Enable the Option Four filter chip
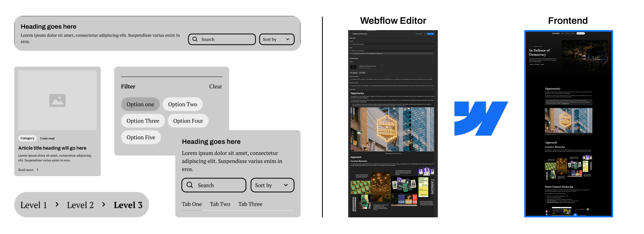Screen dimensions: 644x234 tap(188, 121)
